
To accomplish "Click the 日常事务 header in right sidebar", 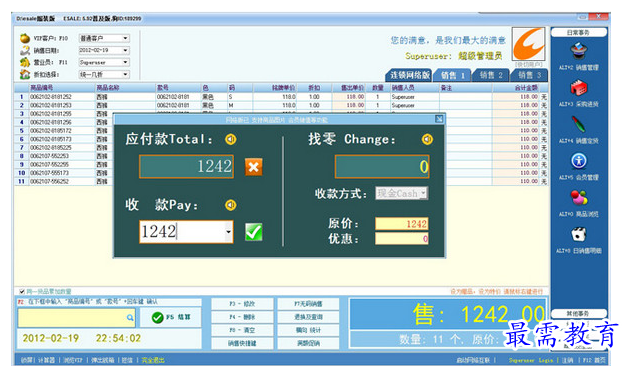I will [x=578, y=32].
